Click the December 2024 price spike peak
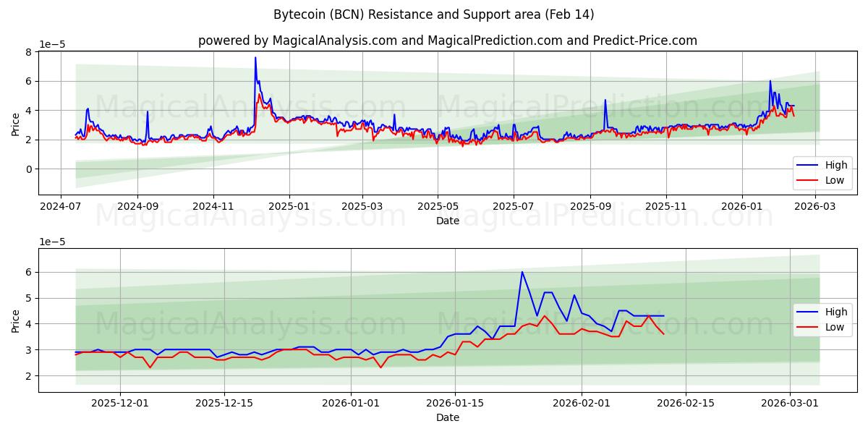 [x=255, y=58]
